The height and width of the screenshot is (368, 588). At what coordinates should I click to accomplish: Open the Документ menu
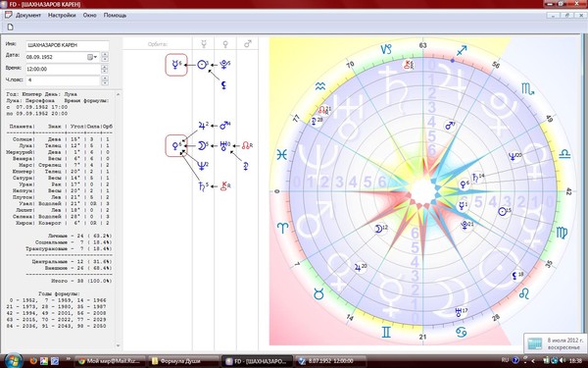(x=28, y=16)
